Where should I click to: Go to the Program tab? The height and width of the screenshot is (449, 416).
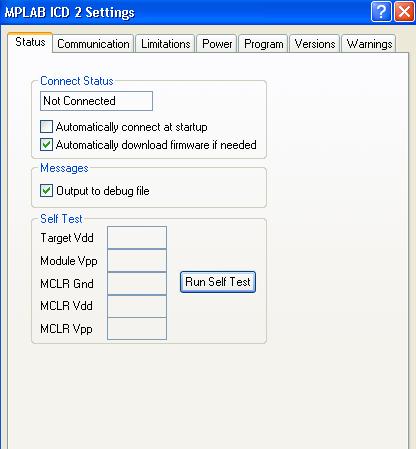[263, 44]
